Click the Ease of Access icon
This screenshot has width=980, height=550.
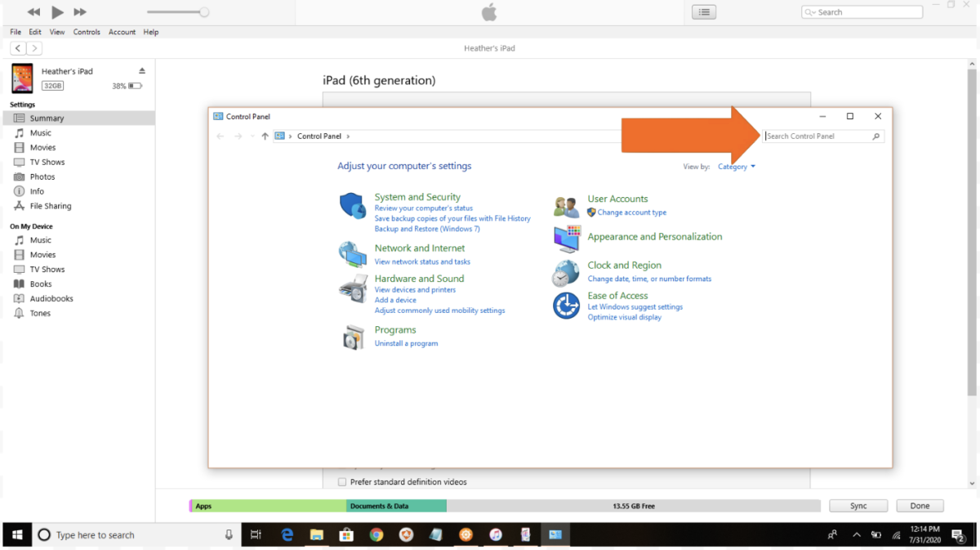point(566,306)
